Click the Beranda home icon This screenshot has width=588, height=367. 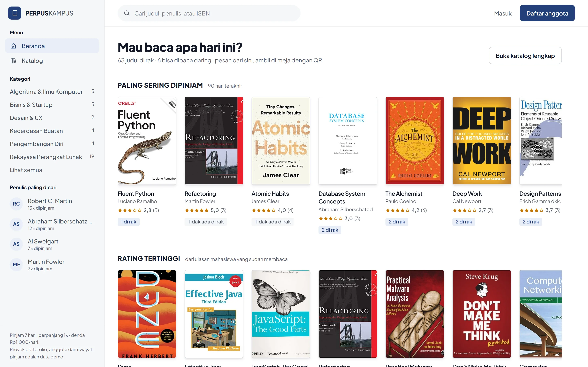(x=13, y=46)
